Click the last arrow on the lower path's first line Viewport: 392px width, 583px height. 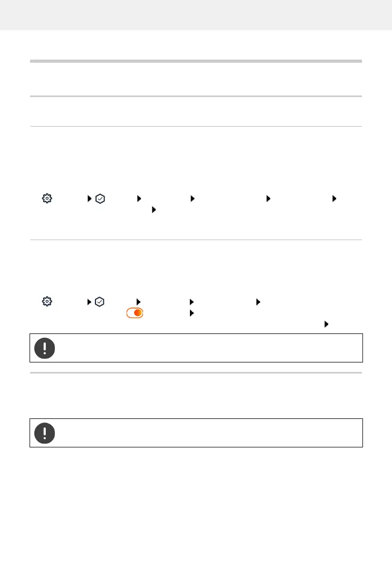(258, 302)
